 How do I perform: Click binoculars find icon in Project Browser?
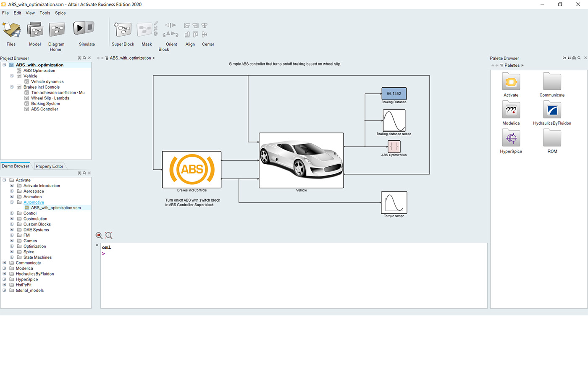coord(79,58)
